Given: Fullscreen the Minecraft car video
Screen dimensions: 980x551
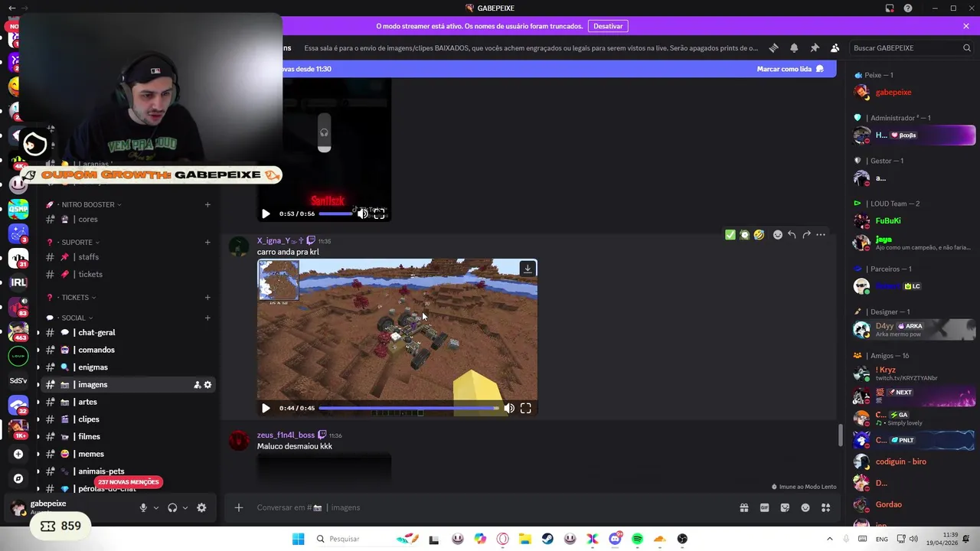Looking at the screenshot, I should [526, 409].
